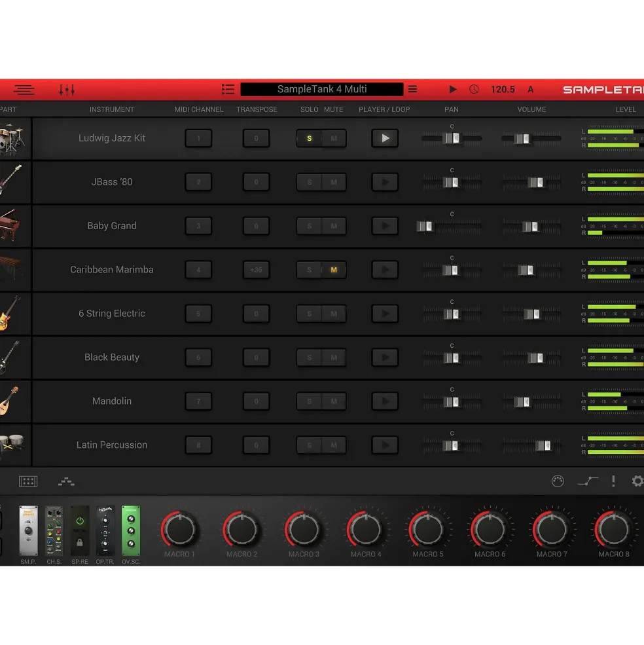Open the macro knob assignment icon
This screenshot has height=645, width=644.
point(558,481)
